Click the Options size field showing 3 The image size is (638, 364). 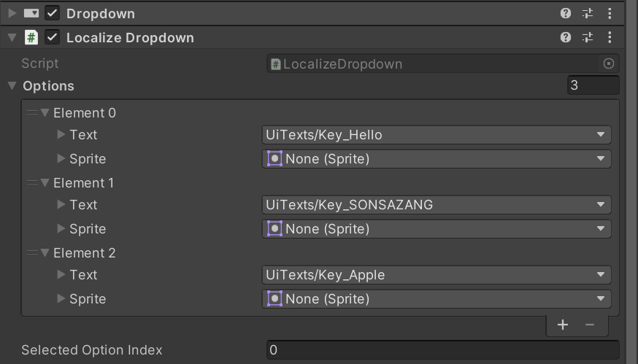pyautogui.click(x=593, y=85)
